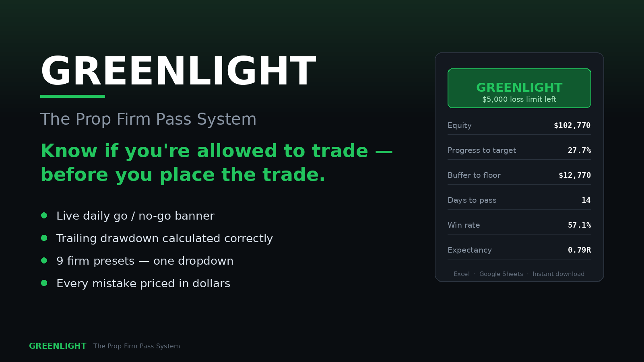Click the Progress to target row

(x=519, y=150)
